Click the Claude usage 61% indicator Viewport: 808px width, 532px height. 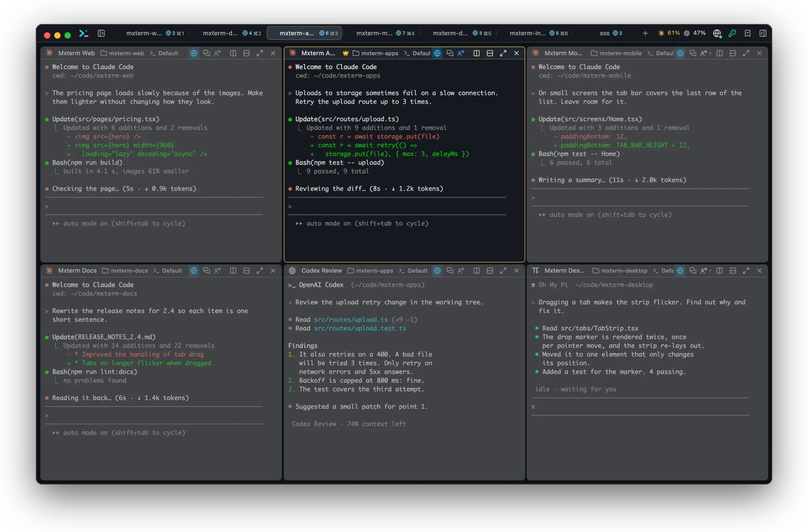point(669,33)
